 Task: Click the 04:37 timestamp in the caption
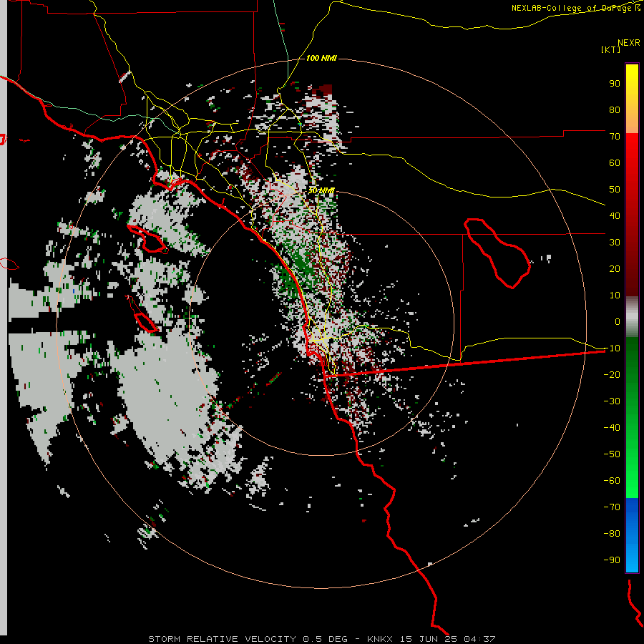tap(479, 639)
